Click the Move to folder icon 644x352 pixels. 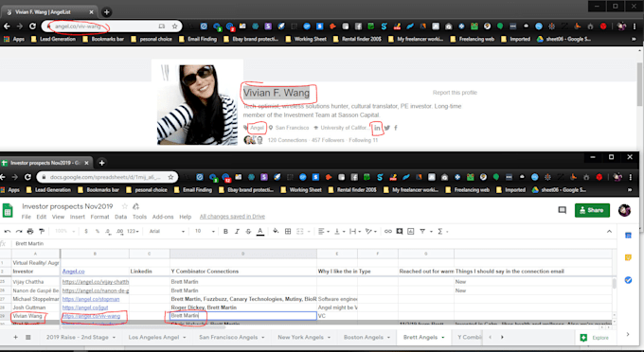136,206
